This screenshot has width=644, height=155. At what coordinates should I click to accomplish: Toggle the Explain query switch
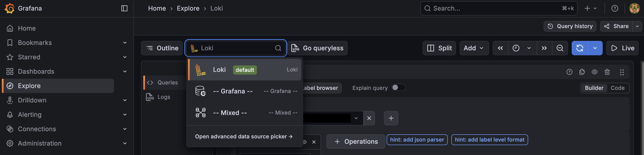point(399,88)
